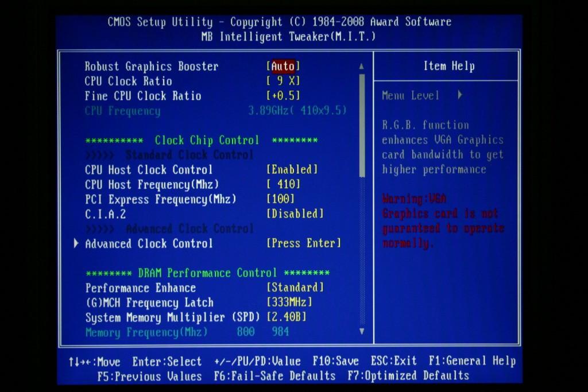Image resolution: width=588 pixels, height=392 pixels.
Task: Change C.I.A.2 Disabled setting value
Action: [295, 214]
